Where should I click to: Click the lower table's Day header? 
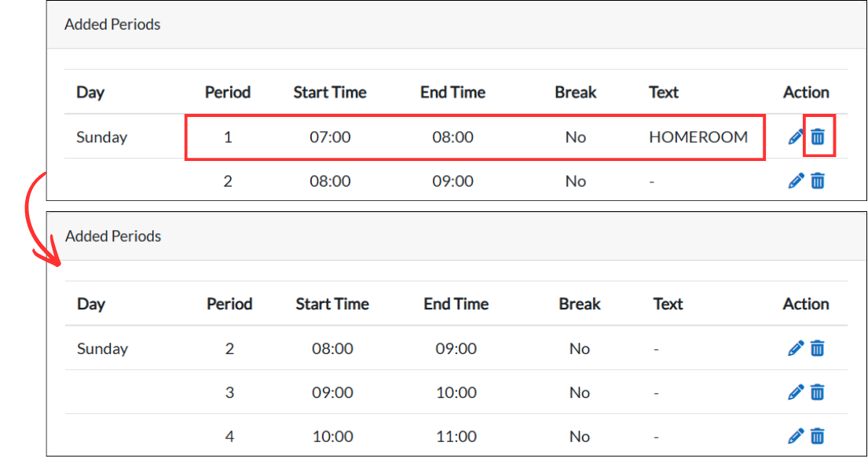click(x=91, y=305)
